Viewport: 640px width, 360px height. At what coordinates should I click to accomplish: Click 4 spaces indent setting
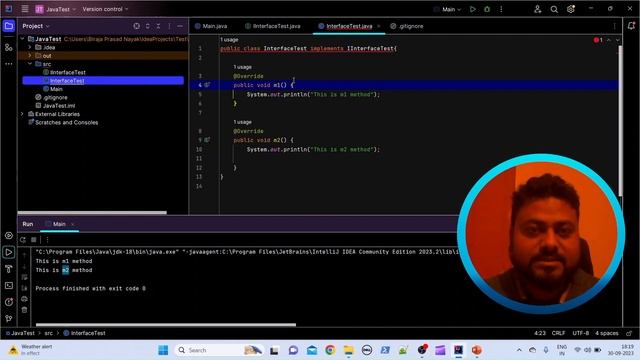click(x=607, y=333)
